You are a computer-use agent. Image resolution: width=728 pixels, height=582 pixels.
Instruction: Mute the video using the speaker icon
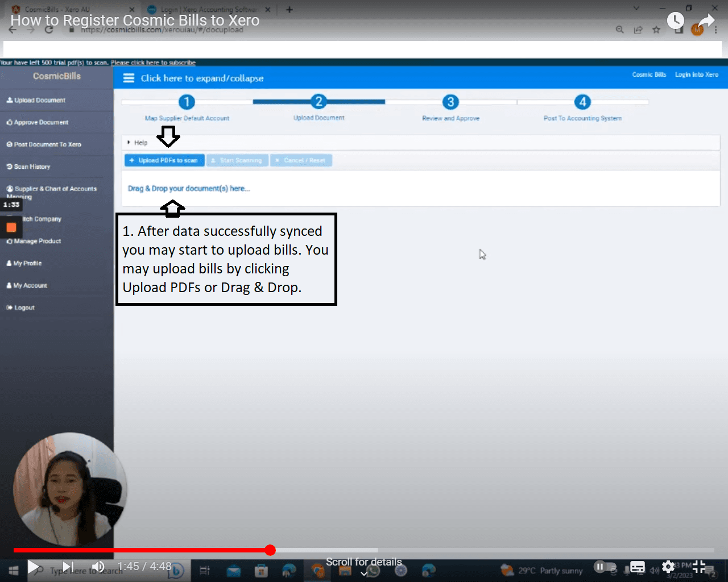coord(98,567)
